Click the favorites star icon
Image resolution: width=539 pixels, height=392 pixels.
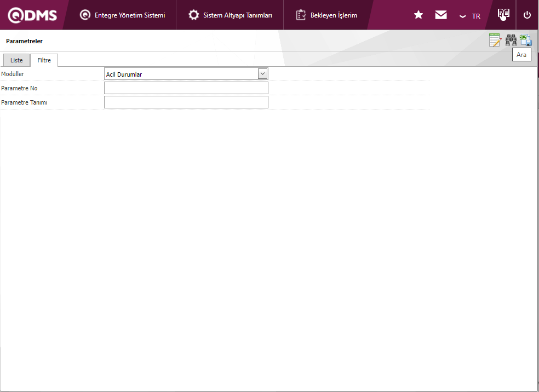pyautogui.click(x=418, y=15)
